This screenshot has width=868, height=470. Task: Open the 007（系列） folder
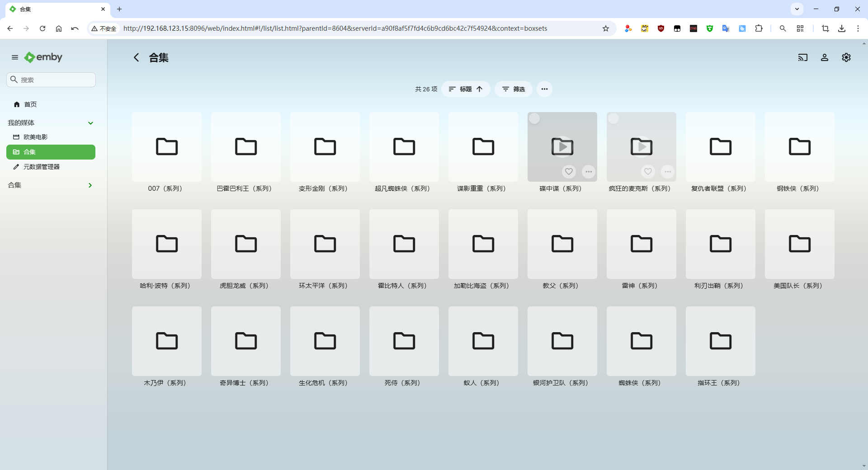click(x=167, y=147)
